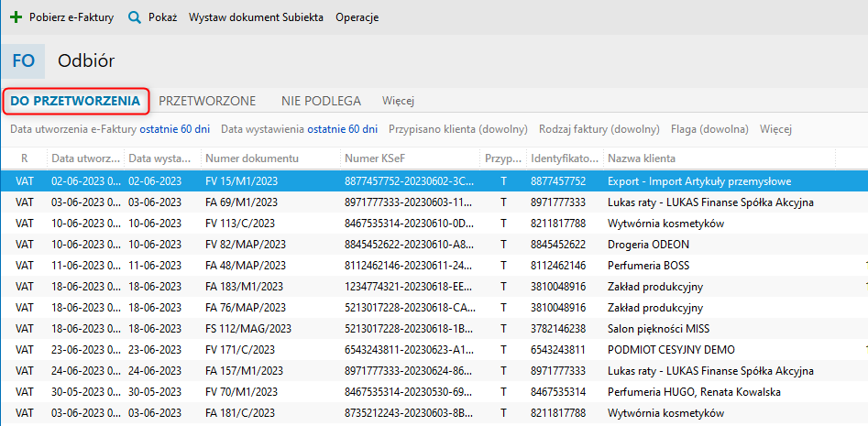
Task: Open Rodzaj faktury filter dropdown
Action: [599, 129]
